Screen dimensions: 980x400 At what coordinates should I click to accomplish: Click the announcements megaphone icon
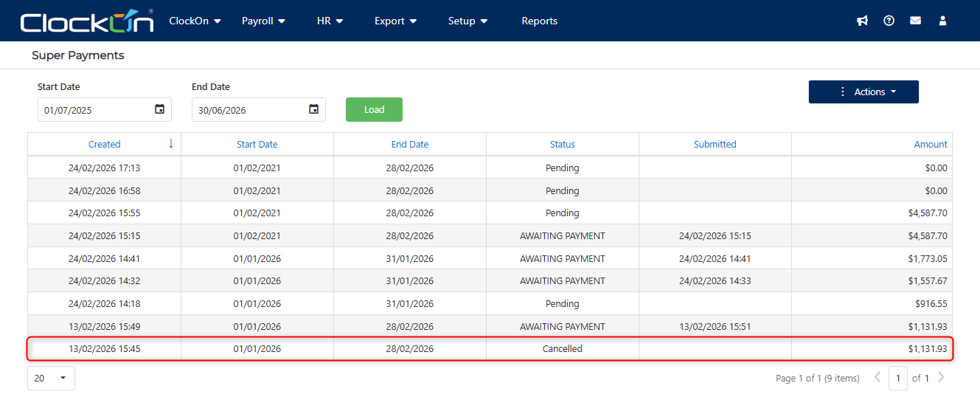point(862,21)
